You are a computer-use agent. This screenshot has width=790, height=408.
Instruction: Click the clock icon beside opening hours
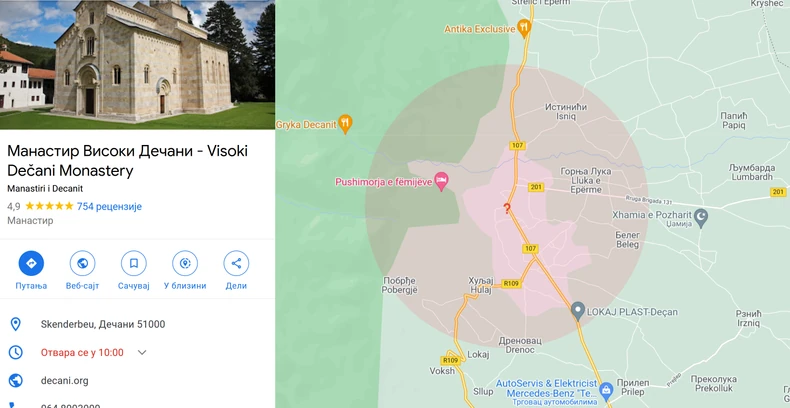[x=16, y=353]
